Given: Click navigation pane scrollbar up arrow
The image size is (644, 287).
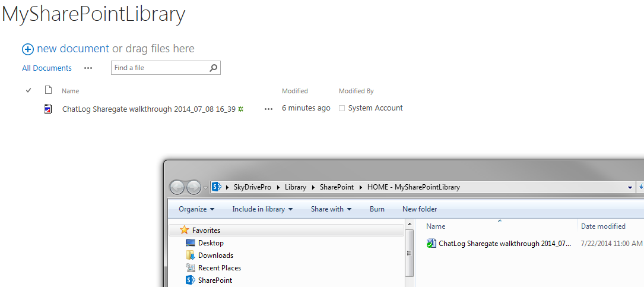Looking at the screenshot, I should tap(409, 224).
